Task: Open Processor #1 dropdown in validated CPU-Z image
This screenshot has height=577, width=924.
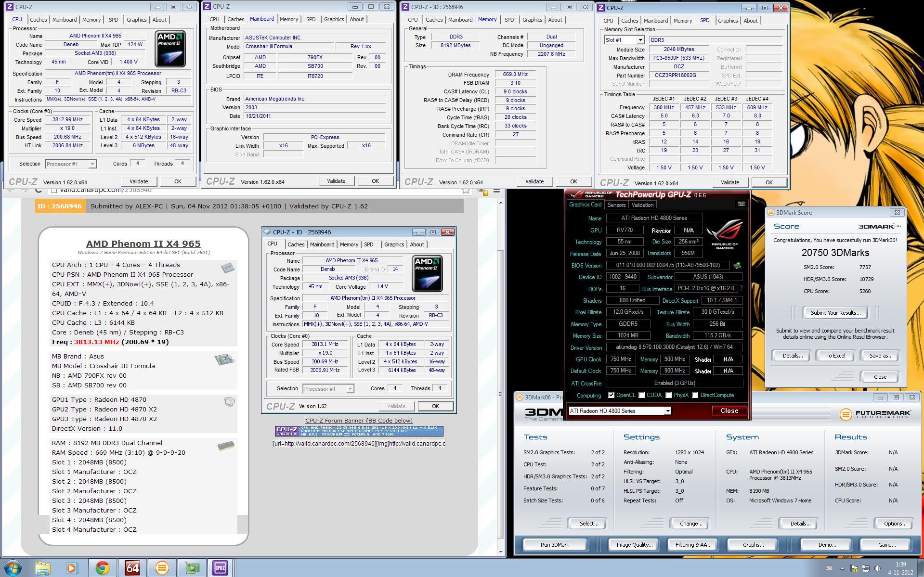Action: [x=328, y=389]
